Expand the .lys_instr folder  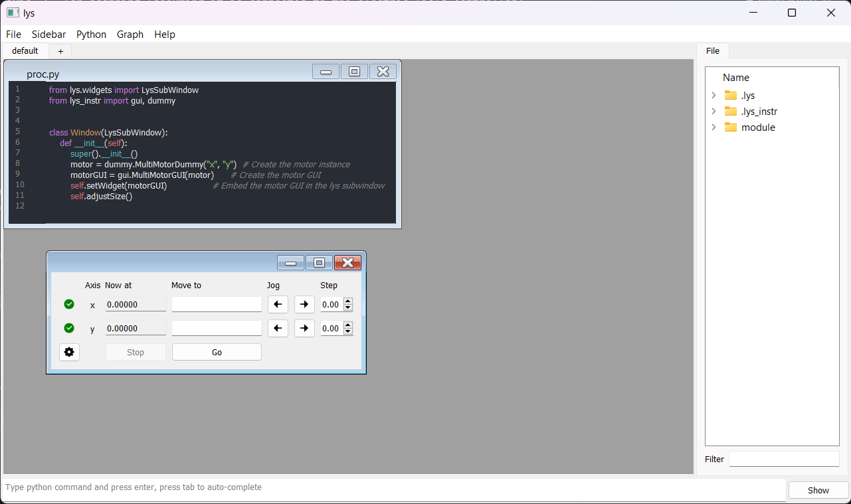tap(714, 111)
